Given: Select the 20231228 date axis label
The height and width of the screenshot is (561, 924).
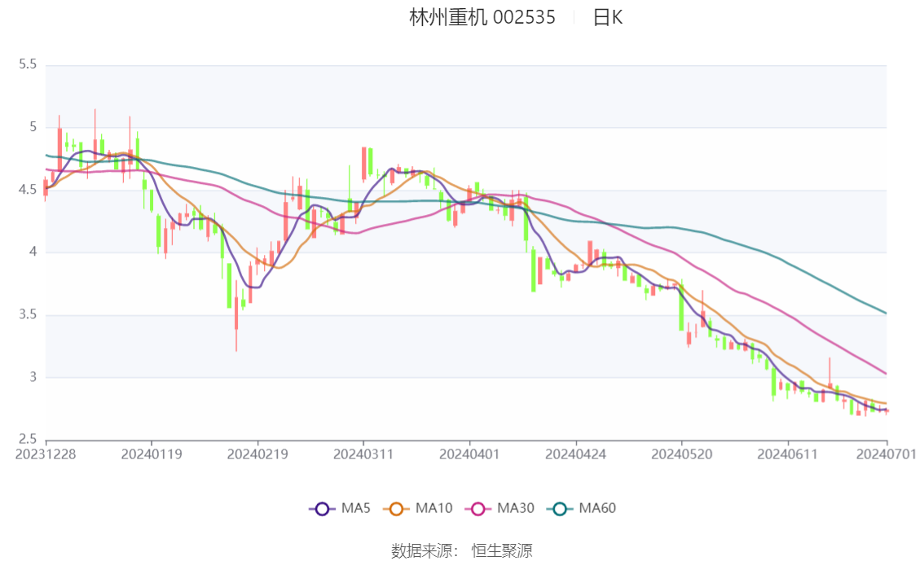Looking at the screenshot, I should click(46, 454).
